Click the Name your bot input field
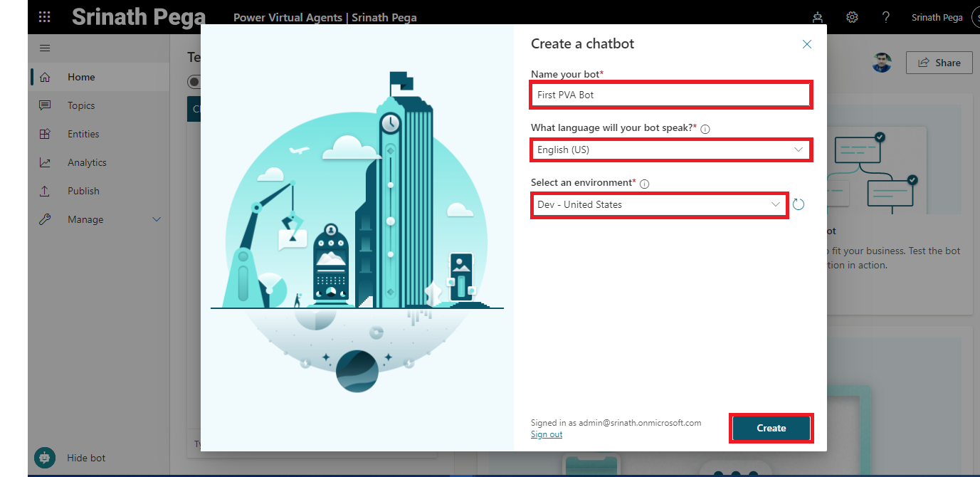 (670, 95)
